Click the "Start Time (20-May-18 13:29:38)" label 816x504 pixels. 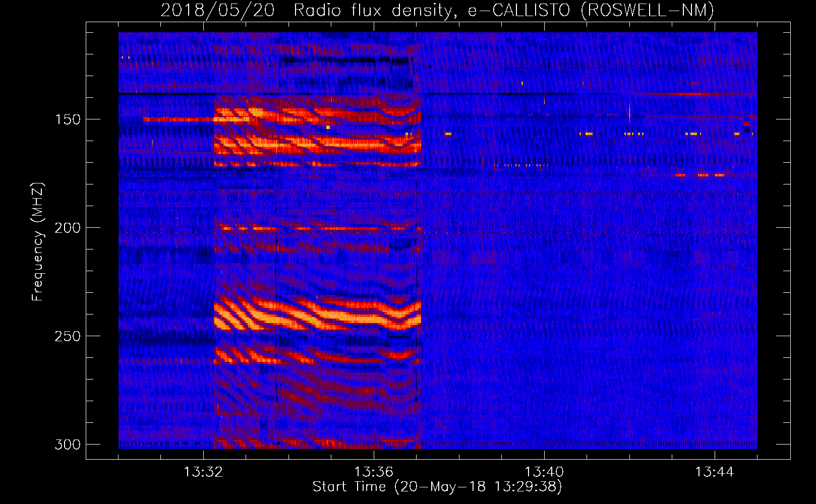(x=437, y=487)
